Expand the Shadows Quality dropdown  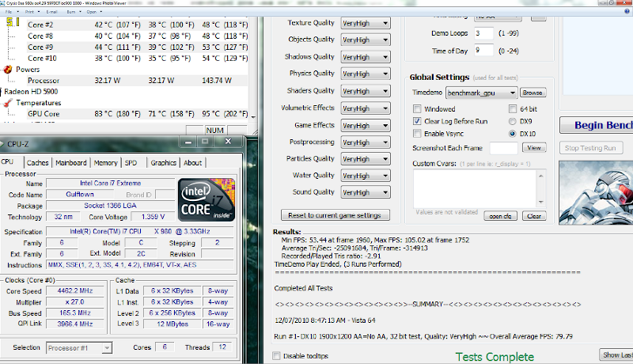[366, 57]
